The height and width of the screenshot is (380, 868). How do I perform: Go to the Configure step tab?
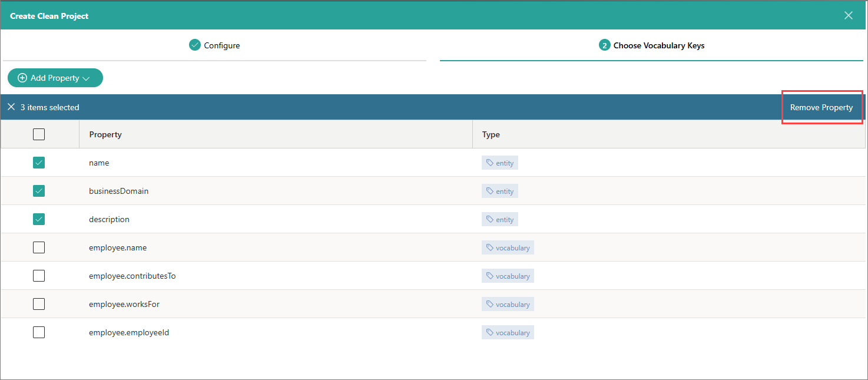(215, 45)
